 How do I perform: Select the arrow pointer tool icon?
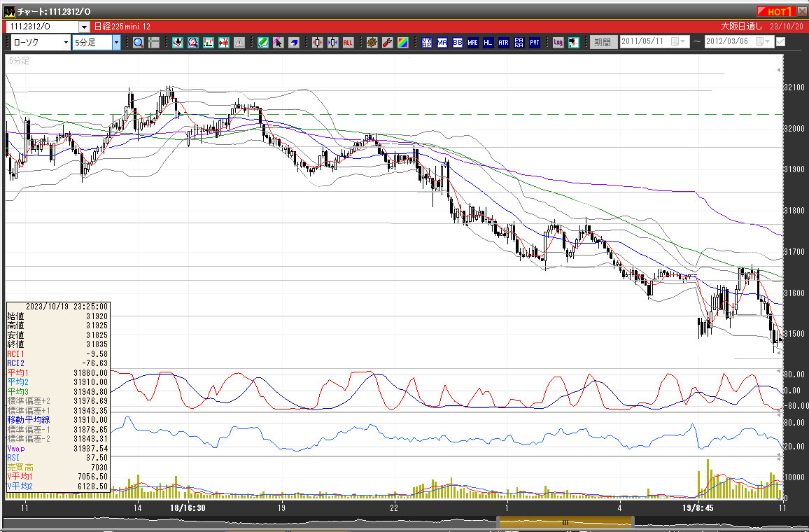tap(278, 42)
